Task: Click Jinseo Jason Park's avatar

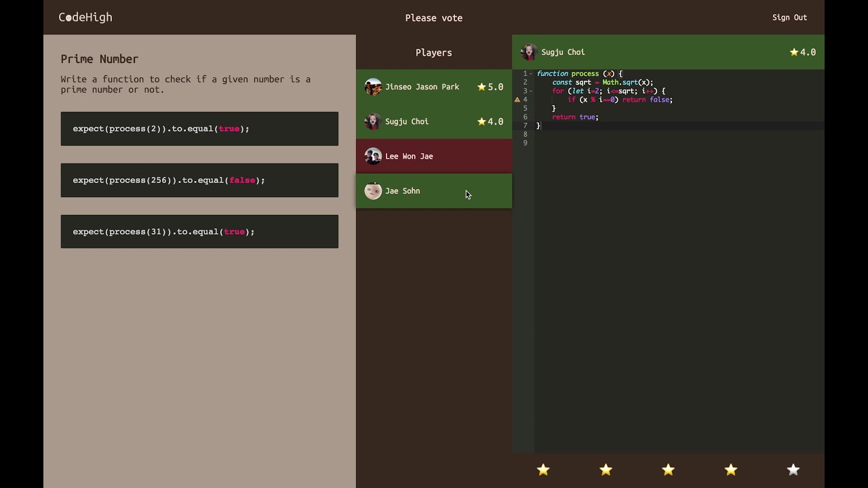Action: click(373, 87)
